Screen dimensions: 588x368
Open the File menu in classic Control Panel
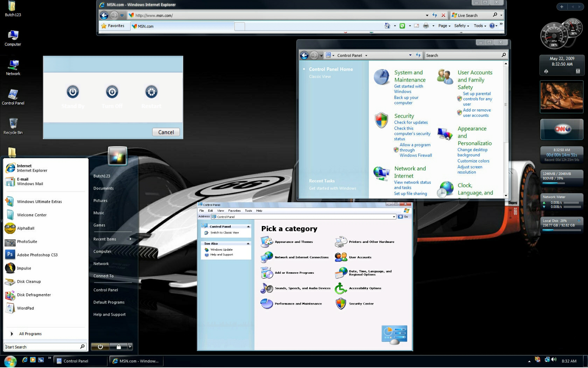(x=202, y=211)
